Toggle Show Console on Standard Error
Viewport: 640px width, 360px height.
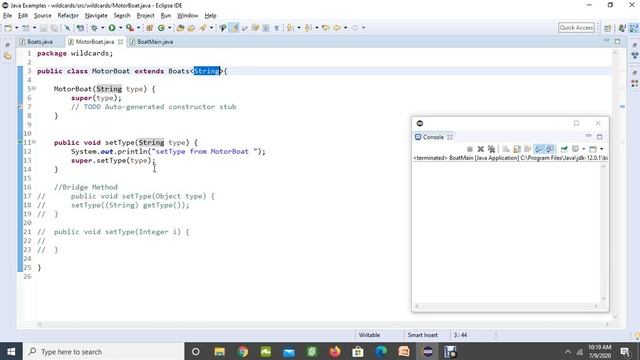[x=550, y=149]
